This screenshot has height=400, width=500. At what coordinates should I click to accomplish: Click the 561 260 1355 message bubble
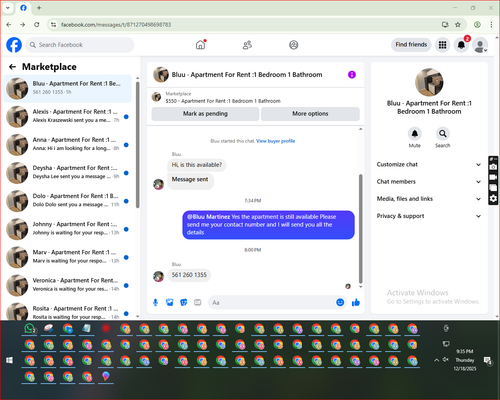point(189,275)
